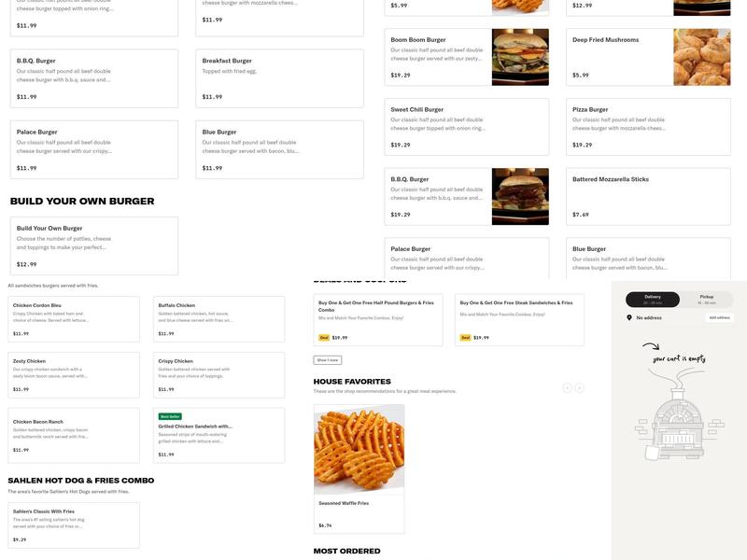This screenshot has width=747, height=560.
Task: Click the Deal badge on Steak Sandwiches combo
Action: (x=465, y=338)
